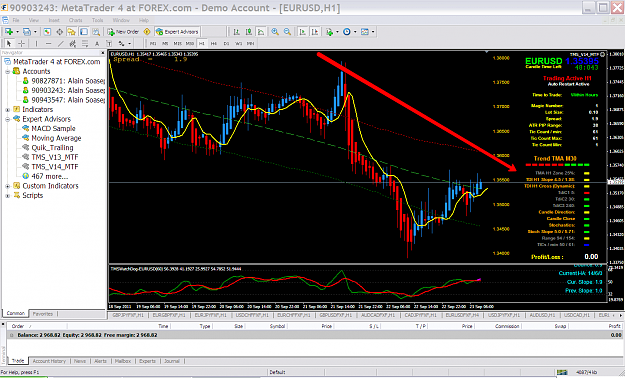Expand the Custom Indicators tree node
625x378 pixels.
coord(8,186)
